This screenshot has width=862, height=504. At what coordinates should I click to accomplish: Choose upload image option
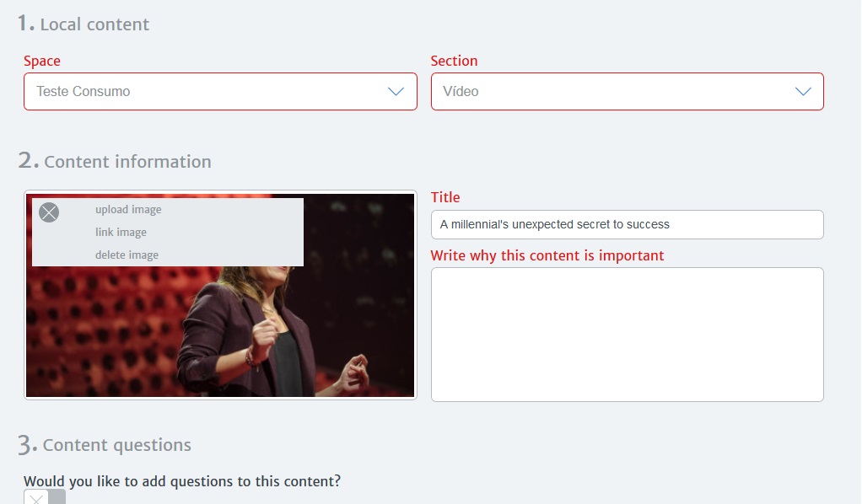click(128, 209)
